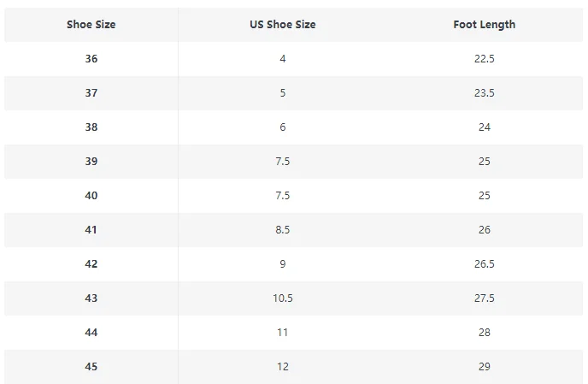
Task: Click foot length 25 in the size 39 row
Action: click(484, 162)
